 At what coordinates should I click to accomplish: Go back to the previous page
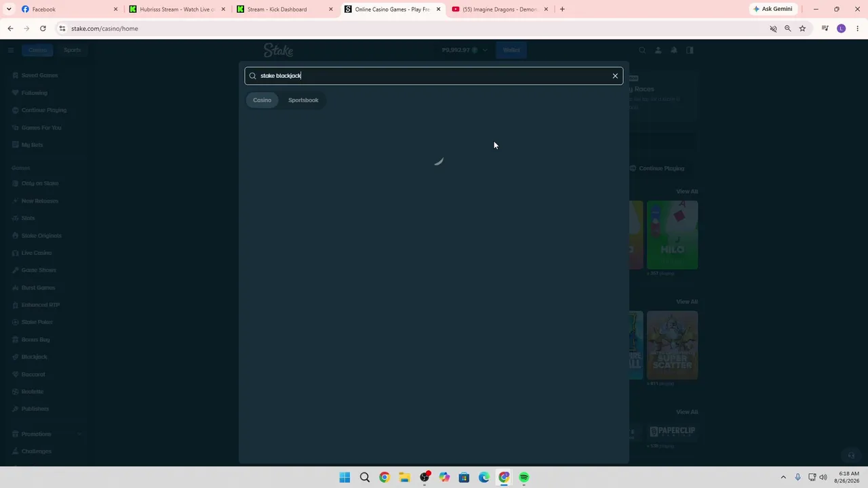(10, 28)
